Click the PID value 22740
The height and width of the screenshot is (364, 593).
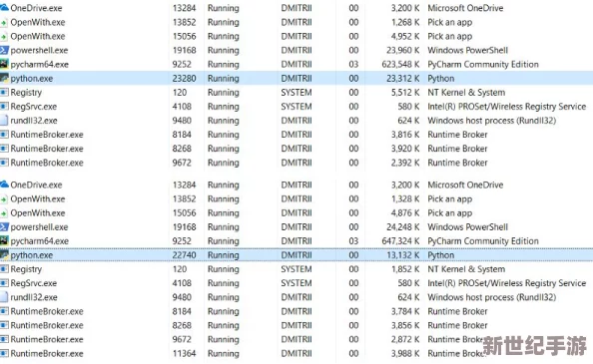pos(184,255)
